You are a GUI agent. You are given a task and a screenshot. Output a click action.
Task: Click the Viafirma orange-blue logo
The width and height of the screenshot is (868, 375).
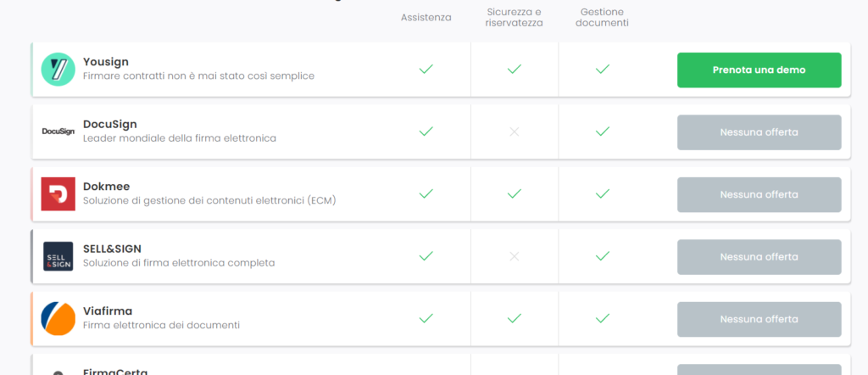pyautogui.click(x=58, y=318)
